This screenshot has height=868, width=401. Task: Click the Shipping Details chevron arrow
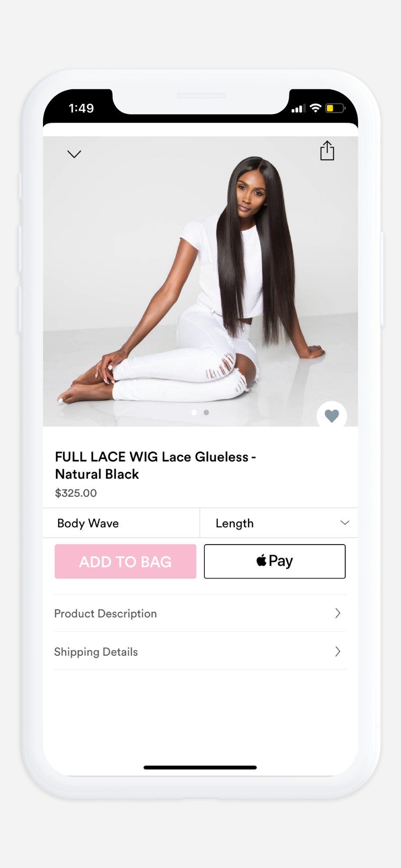[338, 651]
